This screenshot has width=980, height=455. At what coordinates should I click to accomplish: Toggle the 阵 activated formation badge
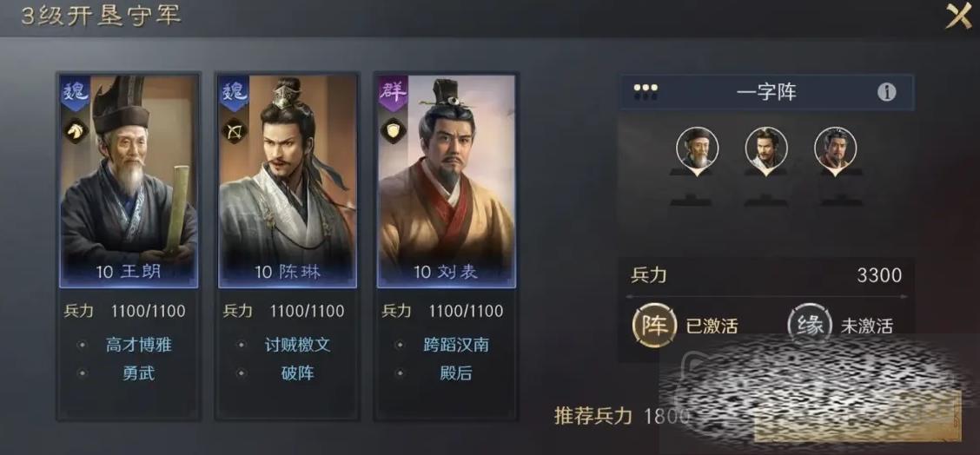[654, 325]
